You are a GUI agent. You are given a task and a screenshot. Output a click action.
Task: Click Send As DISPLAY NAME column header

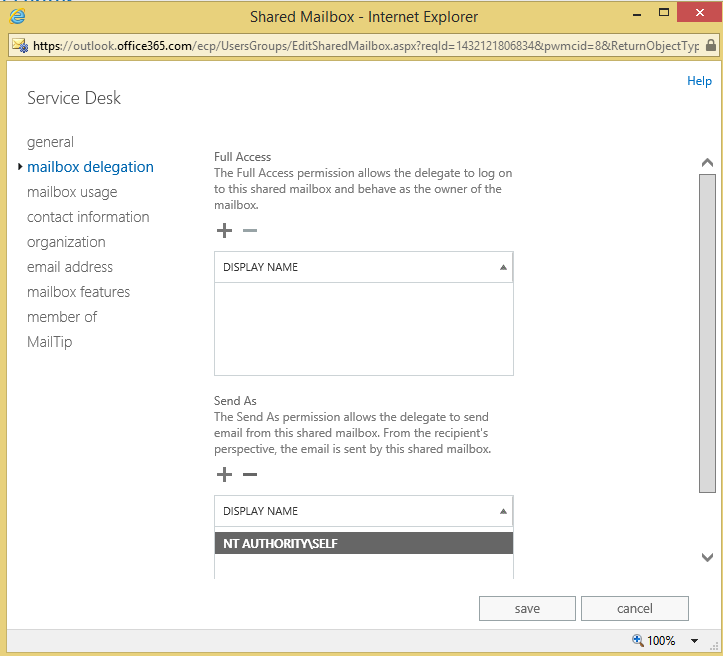click(x=364, y=511)
